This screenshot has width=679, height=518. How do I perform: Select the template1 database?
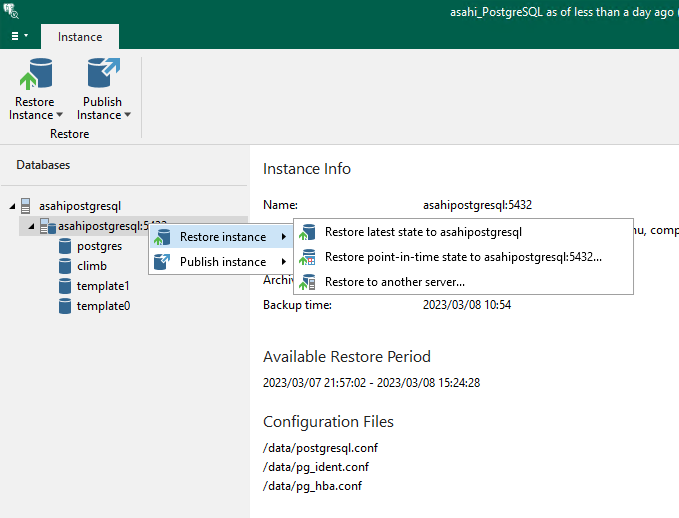[x=103, y=286]
